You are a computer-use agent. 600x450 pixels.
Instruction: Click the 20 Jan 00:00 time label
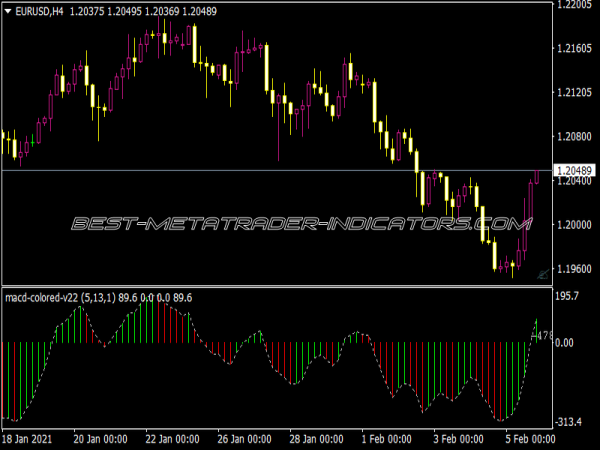[100, 439]
